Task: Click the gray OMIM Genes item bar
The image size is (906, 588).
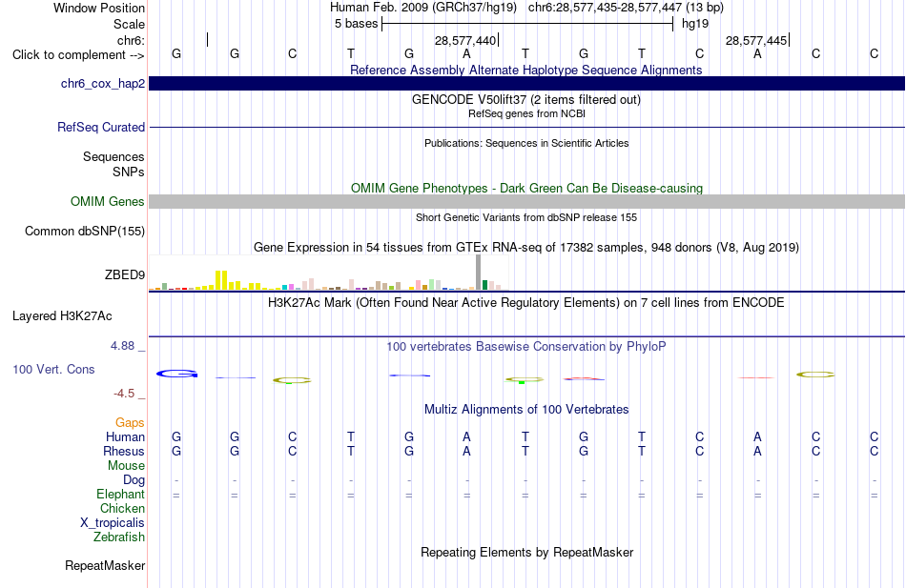Action: (x=527, y=201)
